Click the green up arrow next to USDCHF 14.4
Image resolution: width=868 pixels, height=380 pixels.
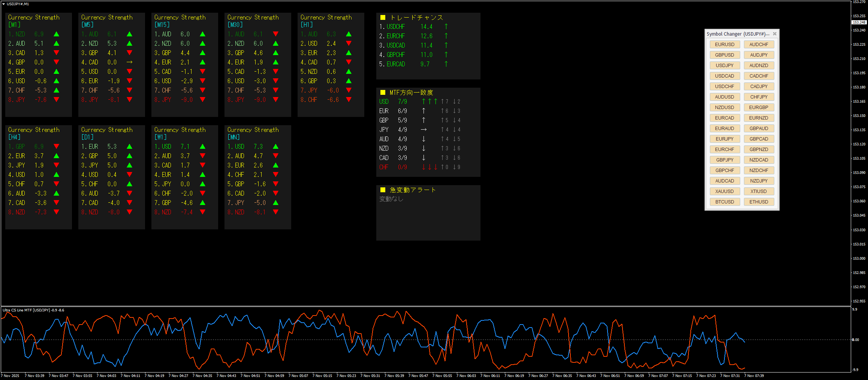click(x=446, y=27)
